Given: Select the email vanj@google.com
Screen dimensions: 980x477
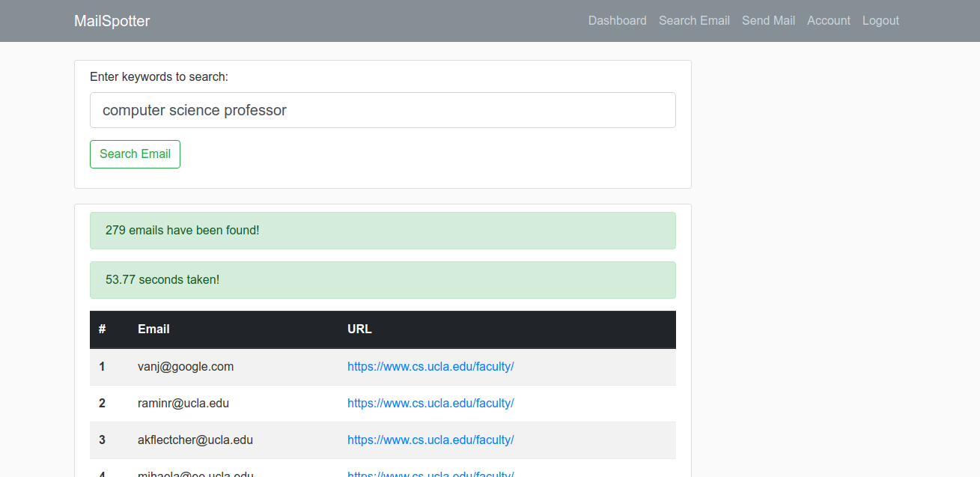Looking at the screenshot, I should [186, 367].
